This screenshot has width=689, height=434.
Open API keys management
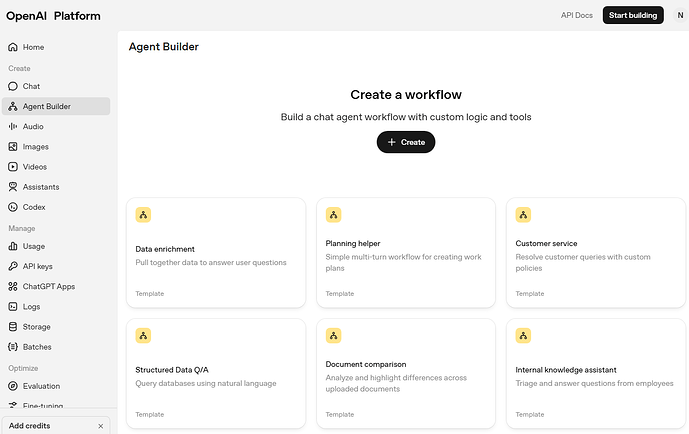pos(56,266)
